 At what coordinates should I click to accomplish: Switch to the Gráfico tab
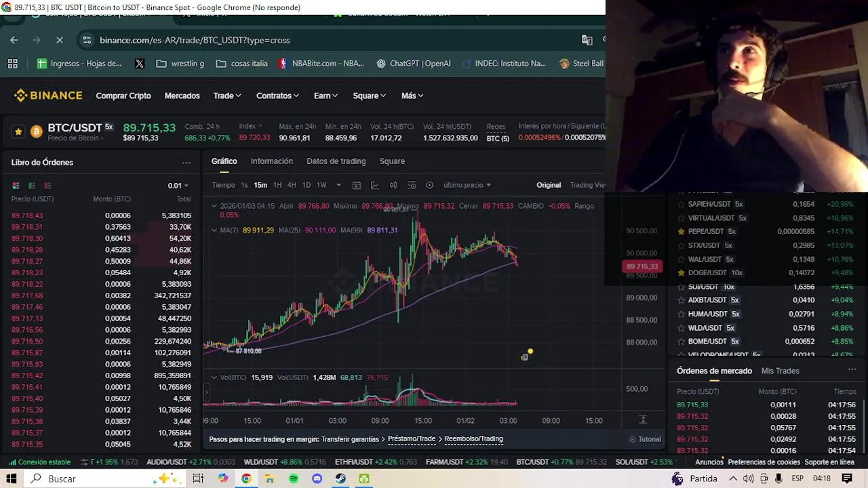(x=224, y=161)
